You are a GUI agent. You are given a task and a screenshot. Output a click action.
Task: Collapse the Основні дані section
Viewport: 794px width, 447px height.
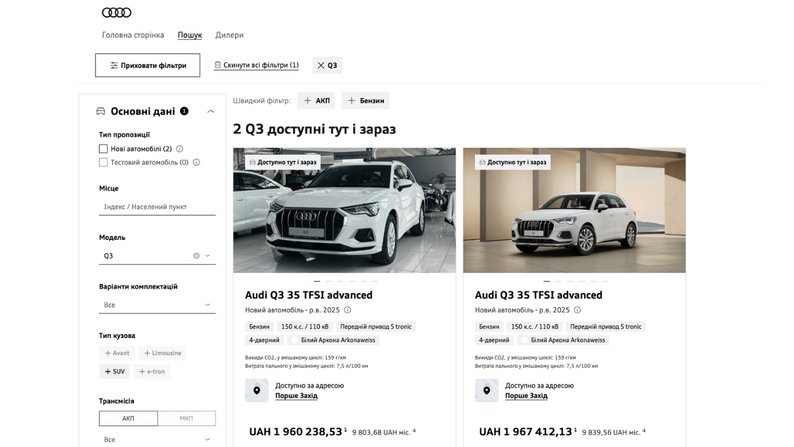(210, 111)
